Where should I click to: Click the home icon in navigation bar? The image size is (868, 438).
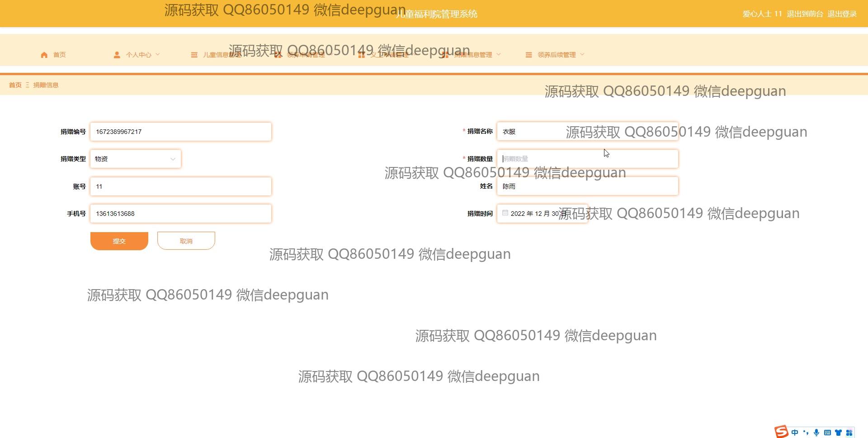click(44, 55)
